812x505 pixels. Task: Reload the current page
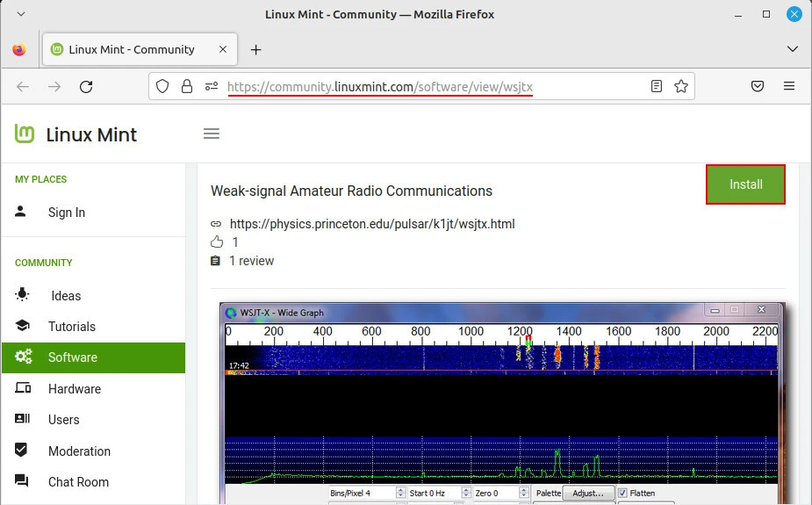coord(86,86)
